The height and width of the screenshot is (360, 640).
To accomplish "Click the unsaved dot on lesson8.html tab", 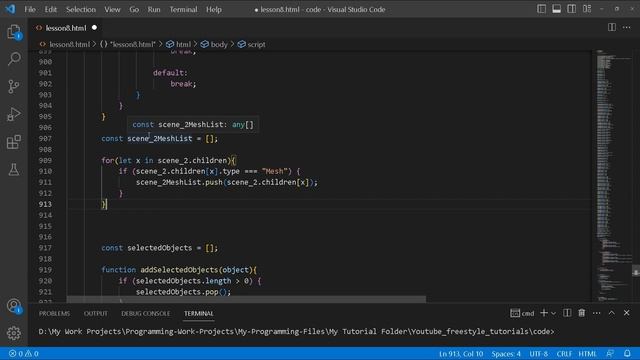I will tap(94, 28).
